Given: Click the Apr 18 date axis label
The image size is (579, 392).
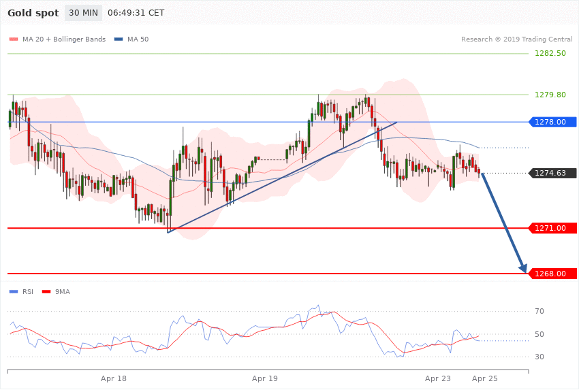Looking at the screenshot, I should click(x=114, y=378).
